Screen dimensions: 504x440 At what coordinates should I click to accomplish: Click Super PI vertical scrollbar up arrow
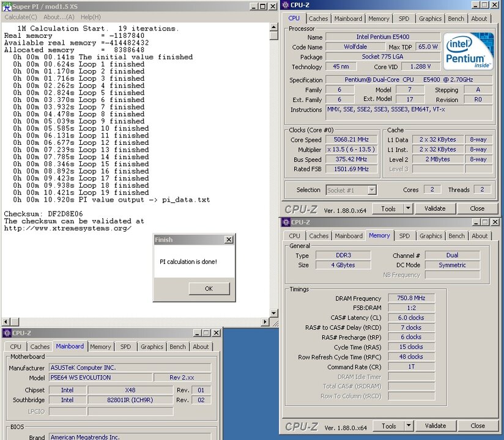[274, 28]
